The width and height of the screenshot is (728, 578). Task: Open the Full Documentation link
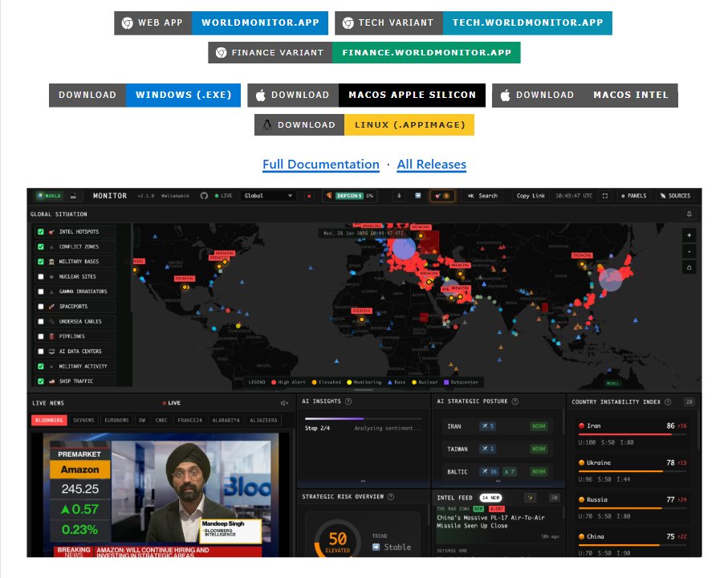321,165
